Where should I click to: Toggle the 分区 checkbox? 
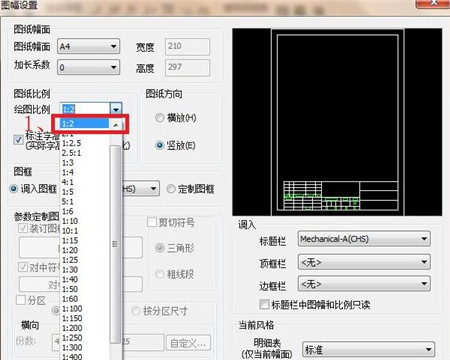(21, 300)
